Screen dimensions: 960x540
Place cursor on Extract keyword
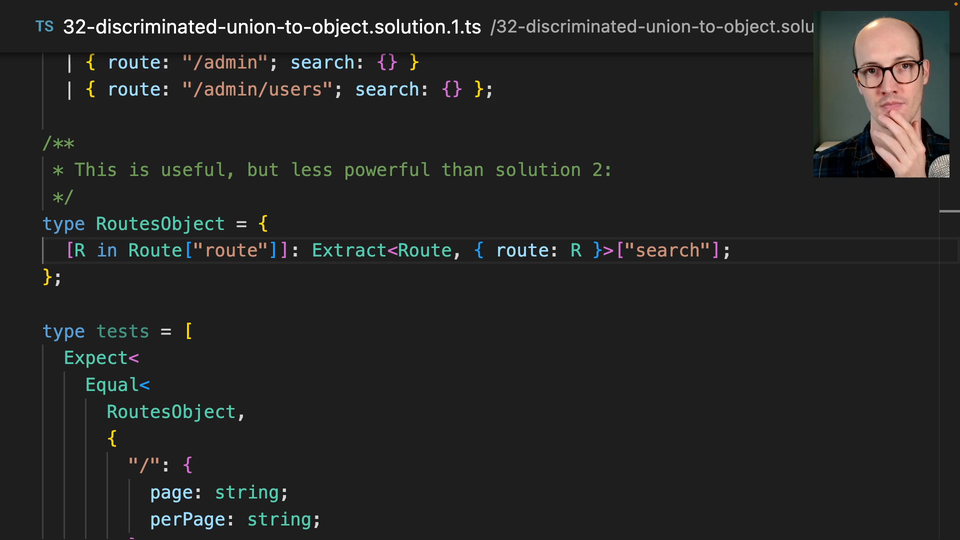pos(349,250)
